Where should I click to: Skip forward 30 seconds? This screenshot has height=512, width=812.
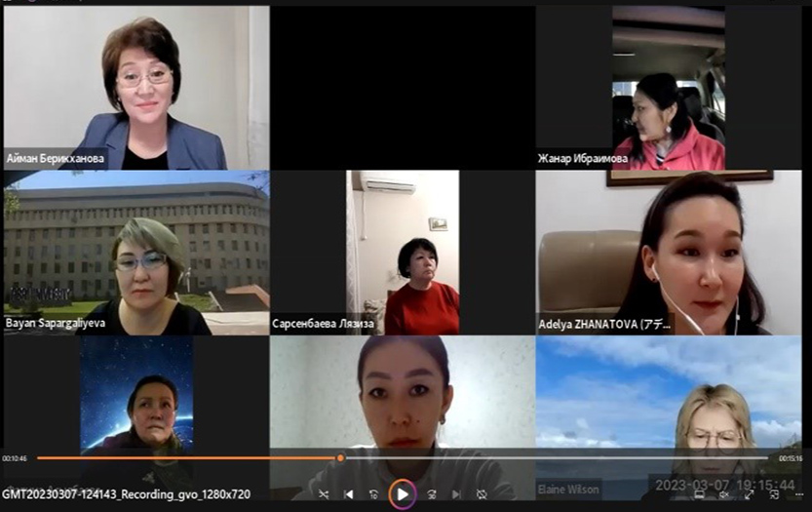point(431,494)
